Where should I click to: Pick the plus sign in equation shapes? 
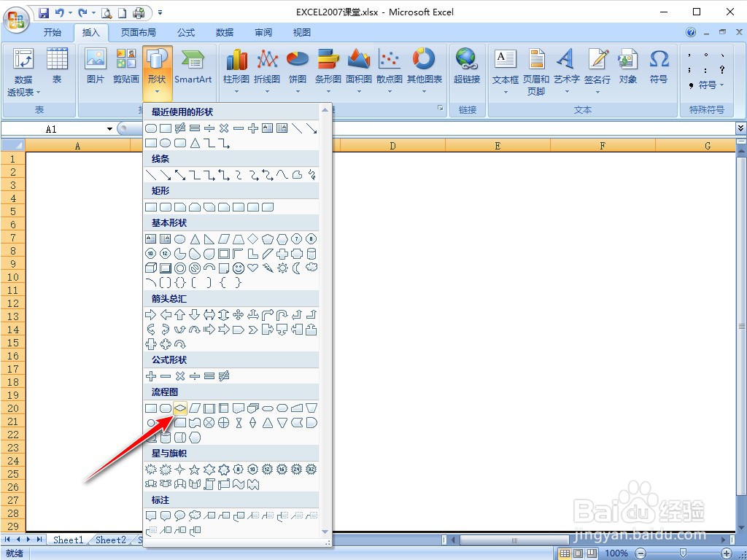coord(150,376)
